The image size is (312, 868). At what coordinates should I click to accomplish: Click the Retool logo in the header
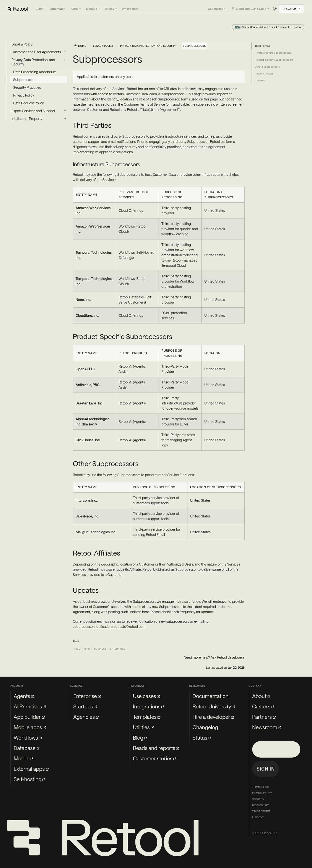coord(18,9)
